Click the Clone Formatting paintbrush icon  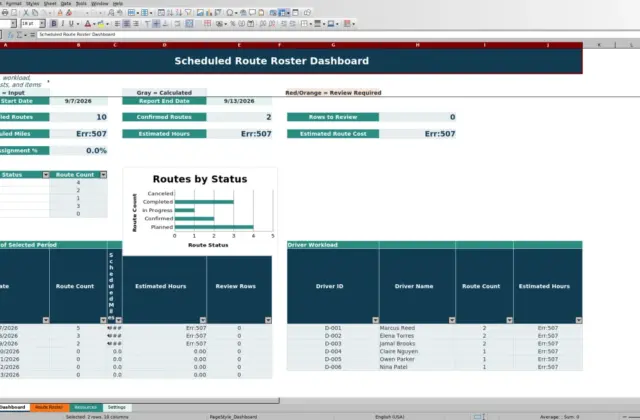tap(60, 13)
